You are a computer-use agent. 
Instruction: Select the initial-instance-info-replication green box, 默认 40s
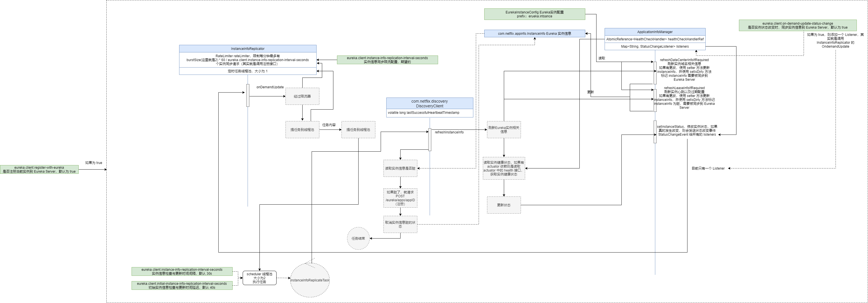click(182, 285)
